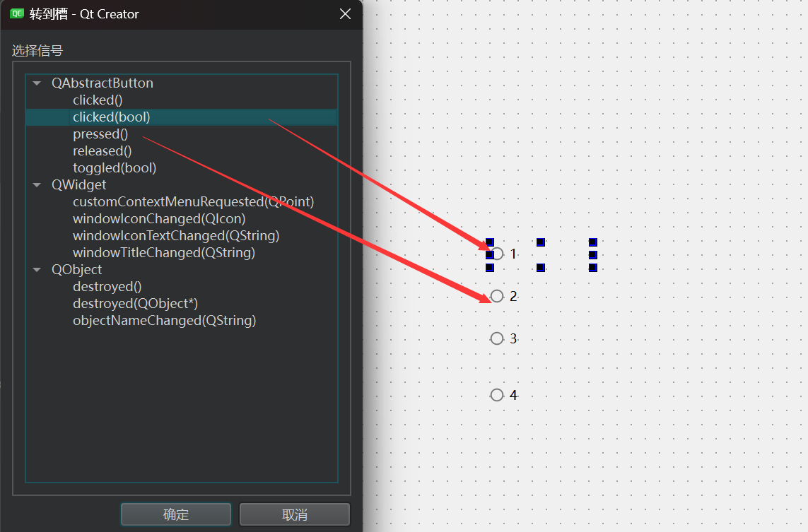Image resolution: width=808 pixels, height=532 pixels.
Task: Select objectNameChanged(QString) signal
Action: [x=165, y=320]
